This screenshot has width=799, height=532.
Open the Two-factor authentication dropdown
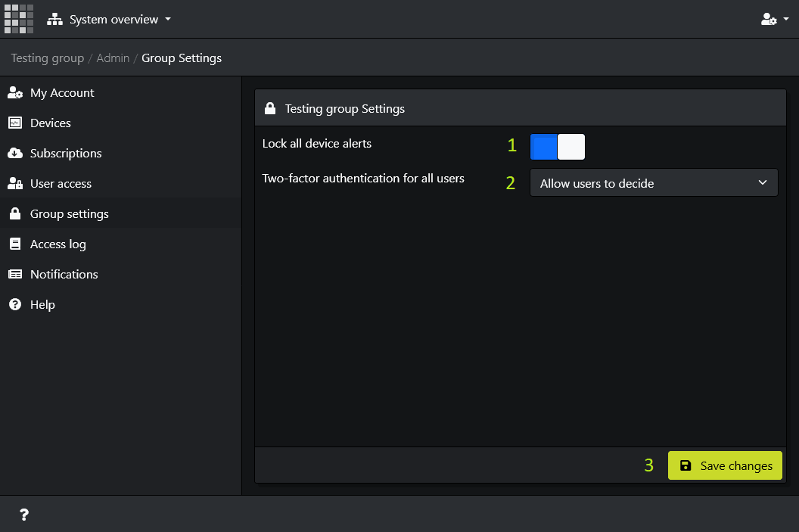pyautogui.click(x=654, y=182)
